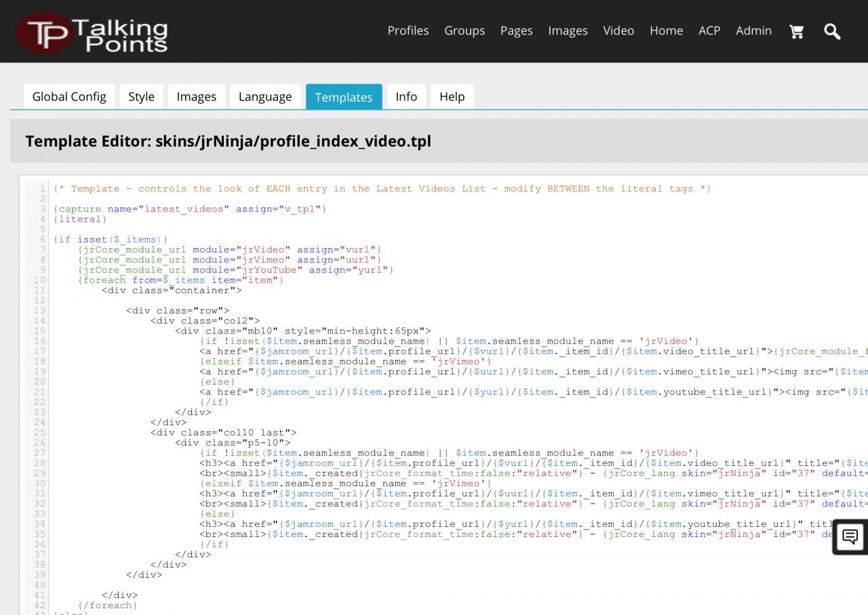The height and width of the screenshot is (615, 868).
Task: Click the {if isset($_items)} line
Action: [111, 239]
